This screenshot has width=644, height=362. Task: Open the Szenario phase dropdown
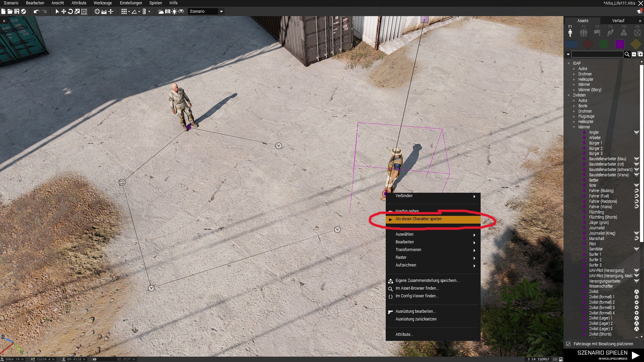[206, 11]
